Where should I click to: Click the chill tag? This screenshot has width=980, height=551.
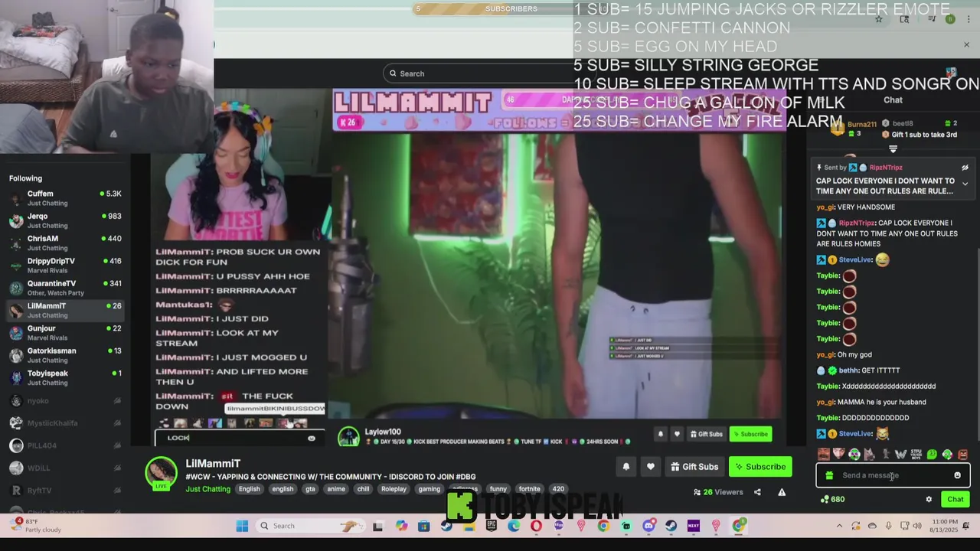tap(363, 489)
